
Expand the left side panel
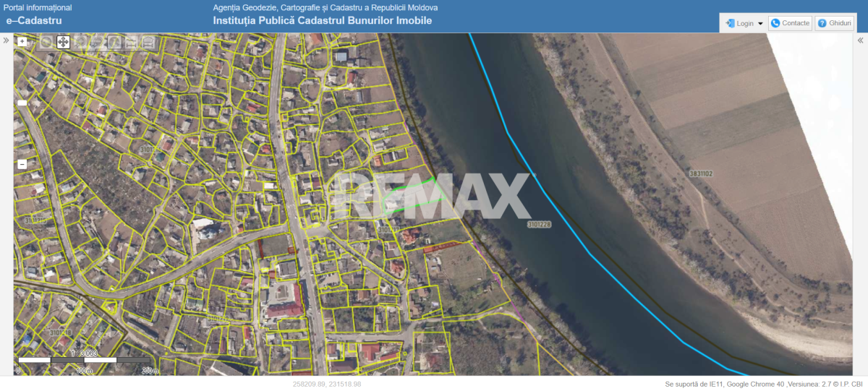[6, 40]
